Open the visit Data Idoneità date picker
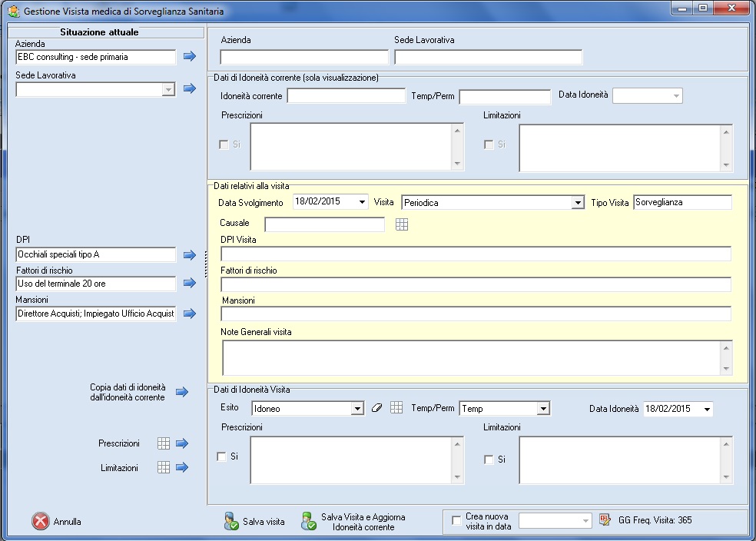 708,409
